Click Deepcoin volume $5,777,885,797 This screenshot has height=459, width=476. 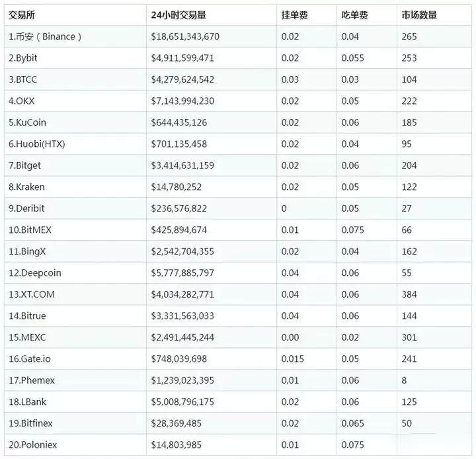coord(182,273)
